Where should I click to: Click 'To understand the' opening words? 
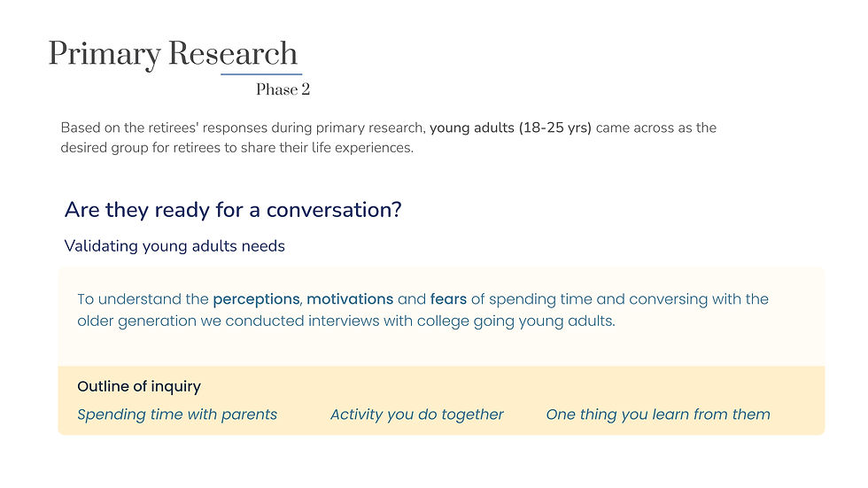tap(143, 299)
